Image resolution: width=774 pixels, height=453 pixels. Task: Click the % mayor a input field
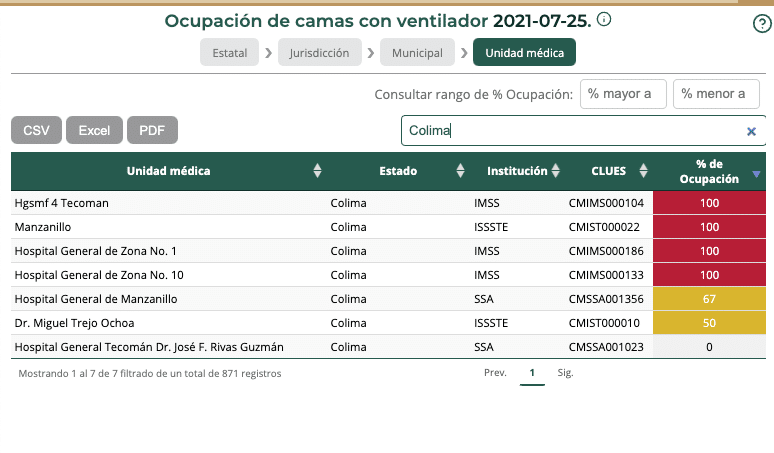622,94
